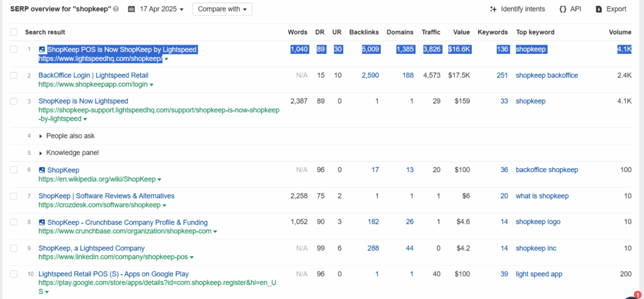This screenshot has width=644, height=299.
Task: Click the API curly braces icon
Action: pos(563,9)
